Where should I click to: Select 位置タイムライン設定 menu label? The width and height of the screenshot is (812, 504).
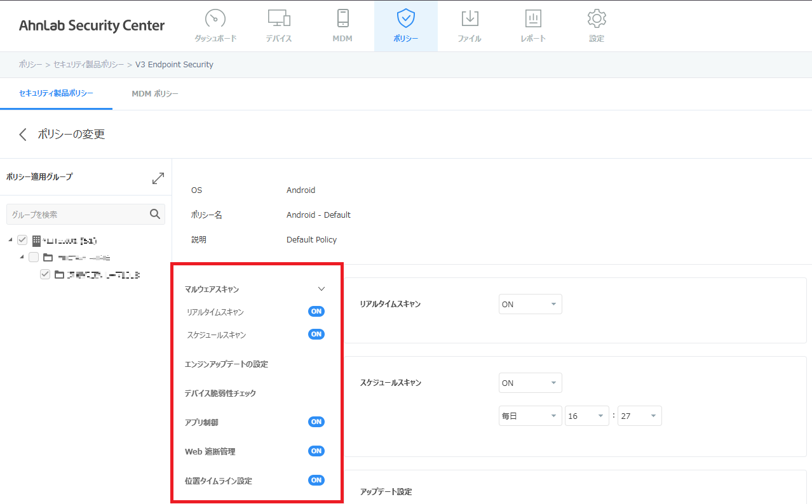coord(219,481)
